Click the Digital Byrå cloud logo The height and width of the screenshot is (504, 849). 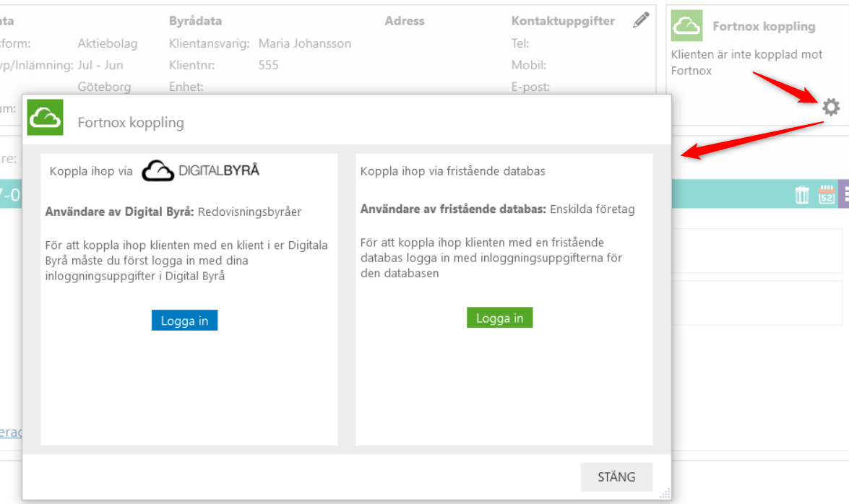(x=158, y=170)
